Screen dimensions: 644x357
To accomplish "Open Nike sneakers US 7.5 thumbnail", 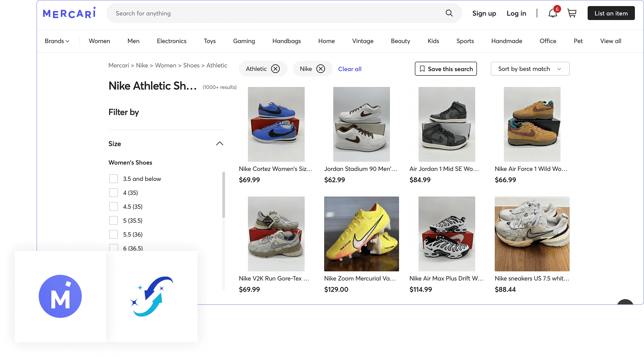I will tap(532, 234).
